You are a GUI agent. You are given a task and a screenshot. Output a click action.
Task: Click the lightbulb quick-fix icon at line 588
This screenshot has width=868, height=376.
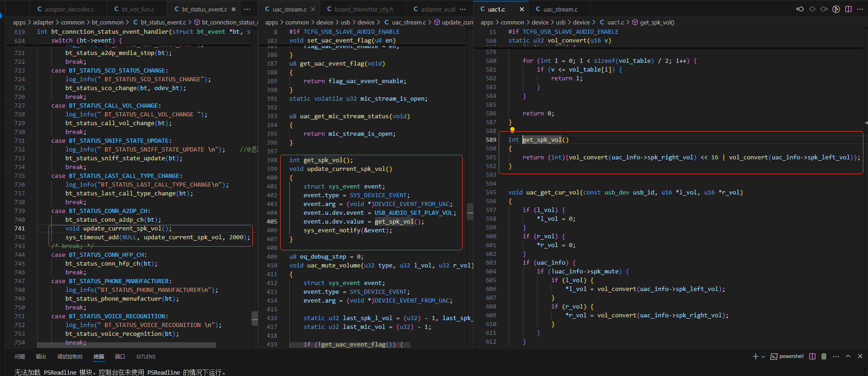(x=512, y=130)
